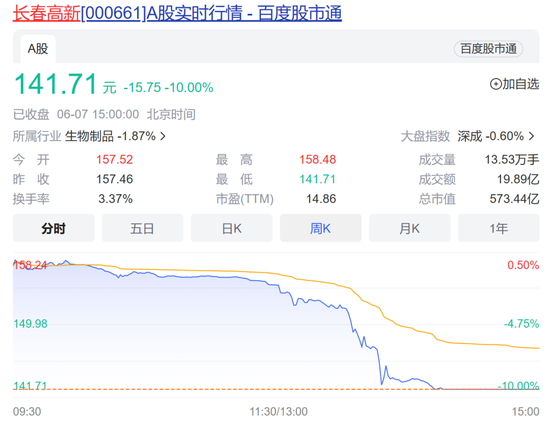Click the 昨收 value 157.46
550x421 pixels.
coord(115,179)
